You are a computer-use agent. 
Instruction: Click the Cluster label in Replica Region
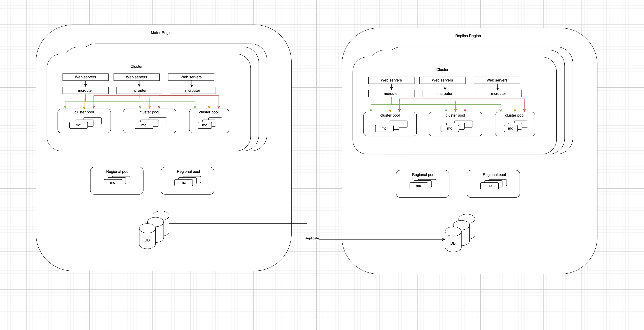(442, 70)
